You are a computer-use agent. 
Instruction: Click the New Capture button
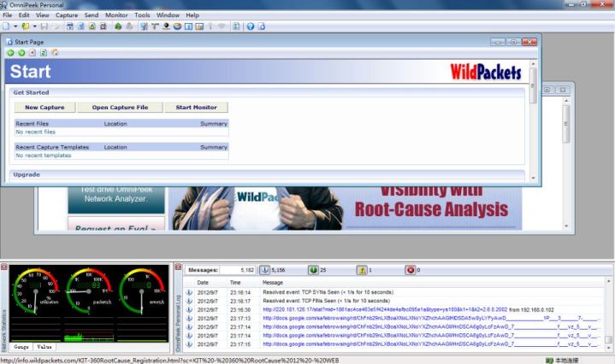[44, 108]
